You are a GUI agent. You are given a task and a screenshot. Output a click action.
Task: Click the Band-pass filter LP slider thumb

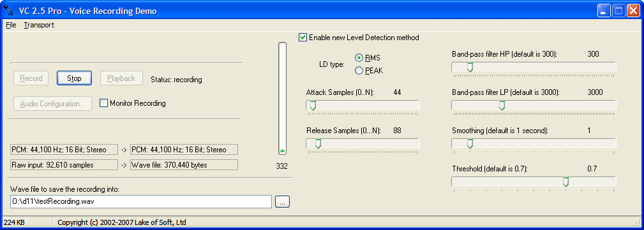click(x=502, y=106)
